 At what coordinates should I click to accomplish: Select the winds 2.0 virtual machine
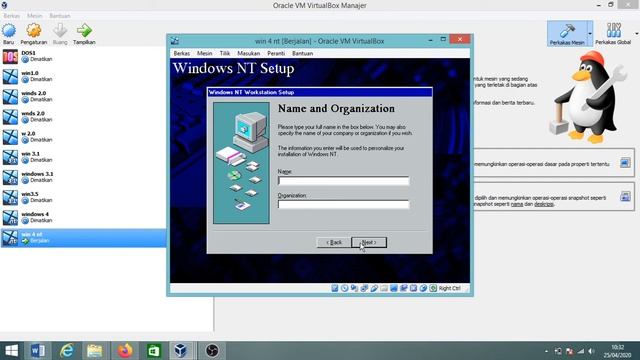[x=83, y=97]
